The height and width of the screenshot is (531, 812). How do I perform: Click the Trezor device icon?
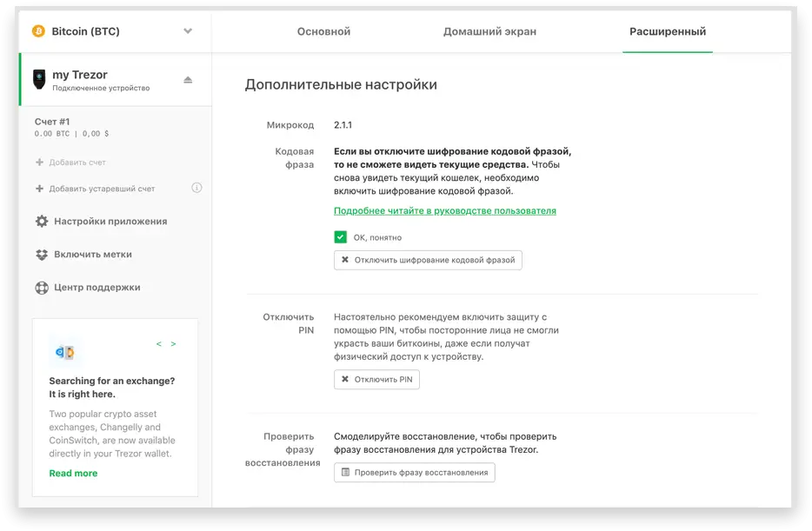click(39, 80)
